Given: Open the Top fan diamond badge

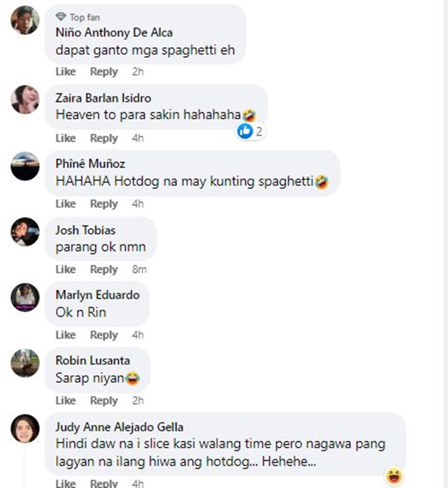Looking at the screenshot, I should point(61,17).
